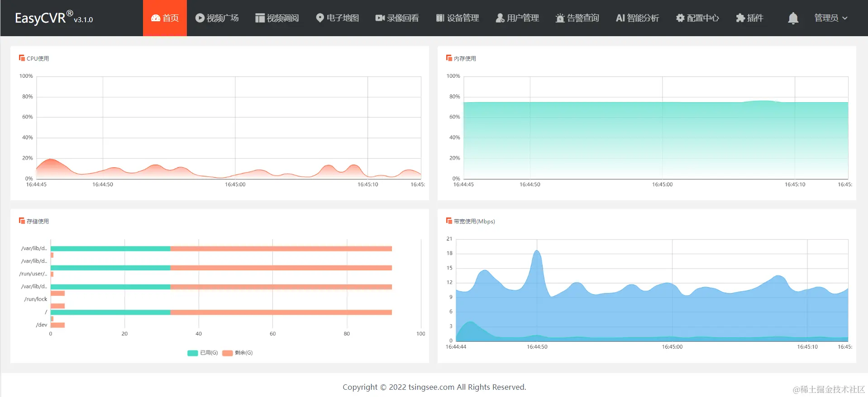This screenshot has width=868, height=397.
Task: Toggle the 已用(G) legend swatch
Action: tap(193, 353)
